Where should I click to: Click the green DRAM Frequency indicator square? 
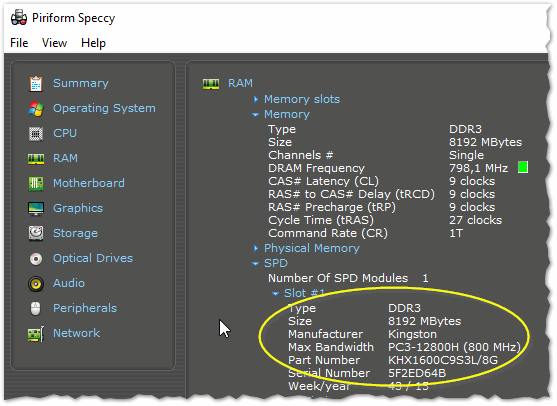523,167
